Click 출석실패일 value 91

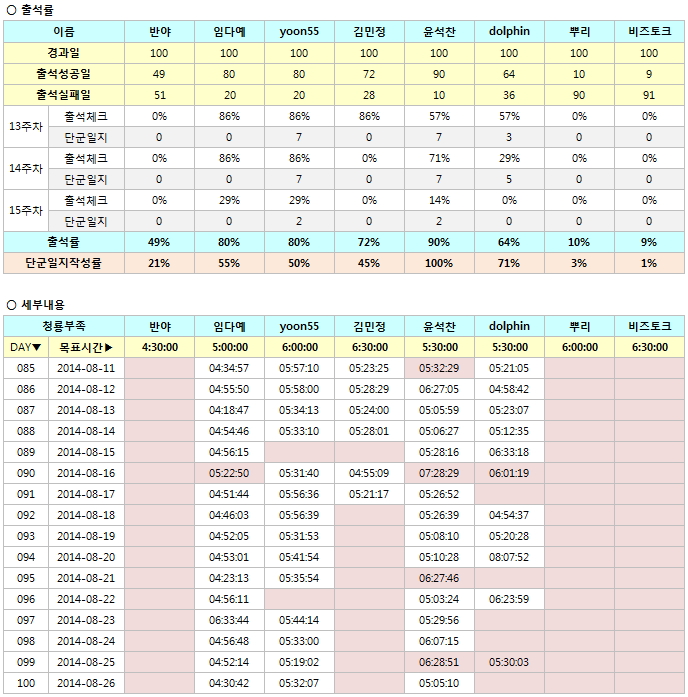(x=649, y=95)
